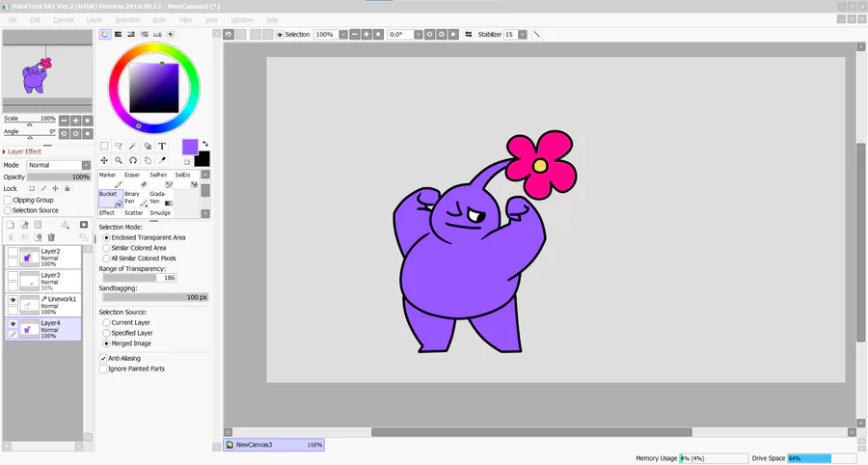Click the undo button in canvas toolbar
The width and height of the screenshot is (868, 465).
(228, 35)
